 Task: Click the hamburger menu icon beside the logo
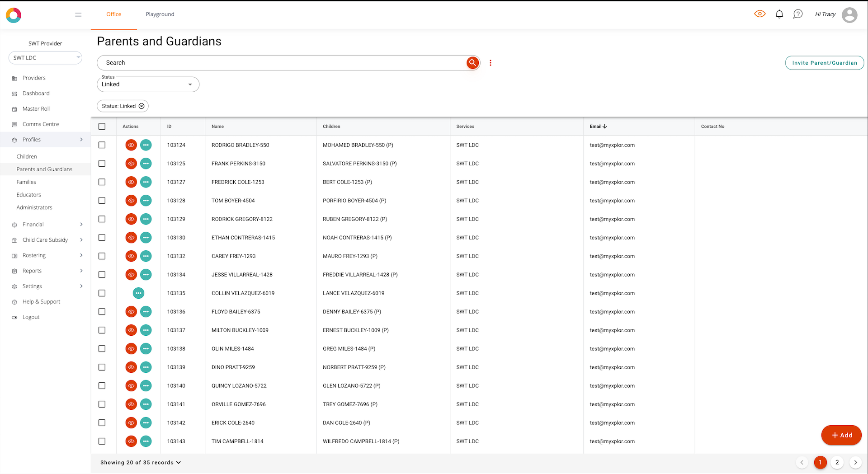click(x=78, y=14)
